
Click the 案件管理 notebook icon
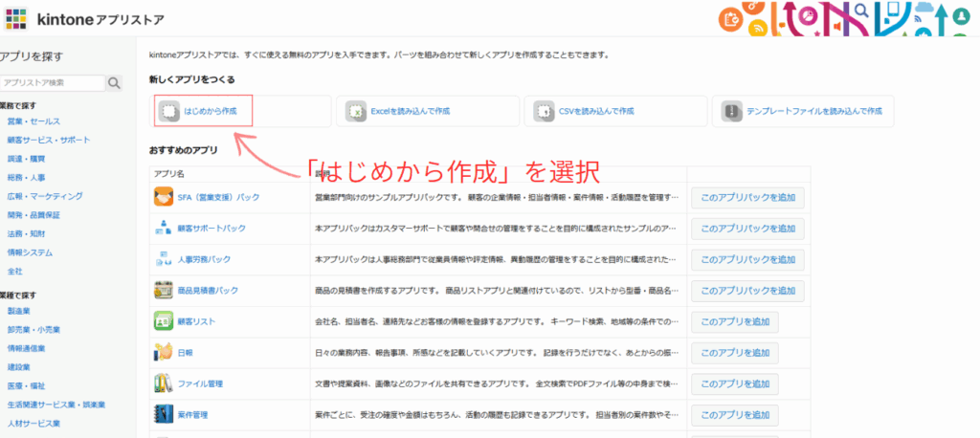163,414
